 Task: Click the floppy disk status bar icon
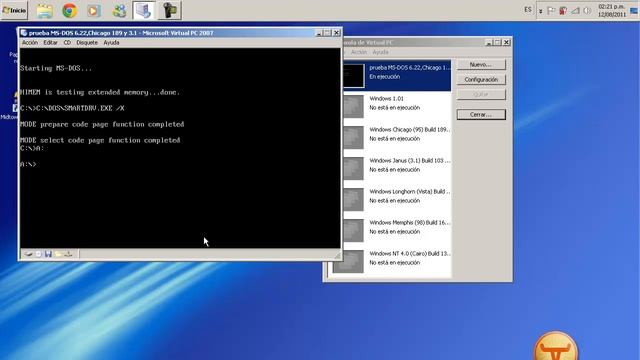(x=48, y=254)
